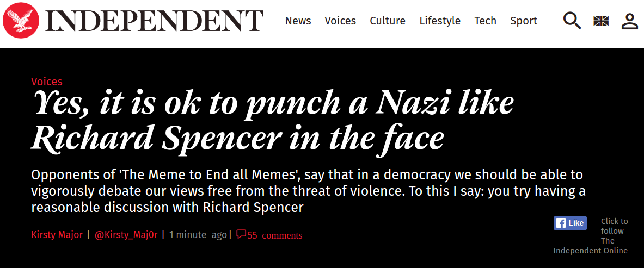Click the Richard Spencer article headline
This screenshot has height=268, width=644.
point(272,120)
